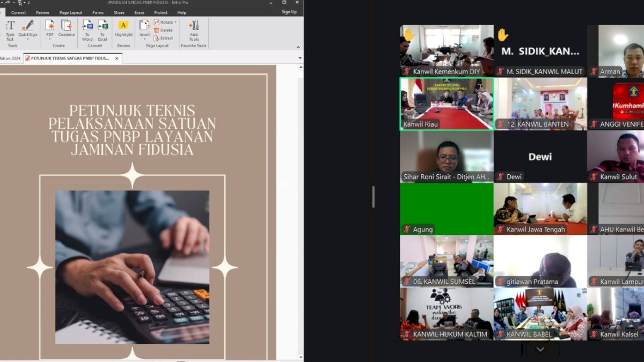
Task: Click the Combine files icon
Action: [67, 30]
